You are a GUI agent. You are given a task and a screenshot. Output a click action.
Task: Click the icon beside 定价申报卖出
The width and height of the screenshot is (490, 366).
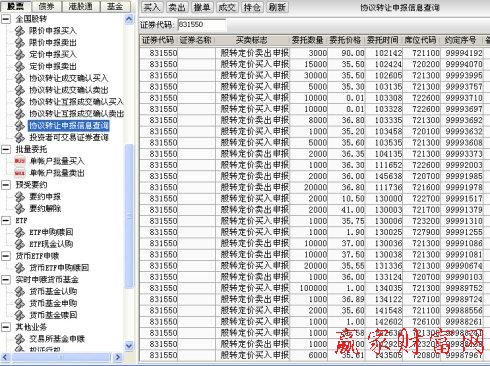click(x=20, y=67)
